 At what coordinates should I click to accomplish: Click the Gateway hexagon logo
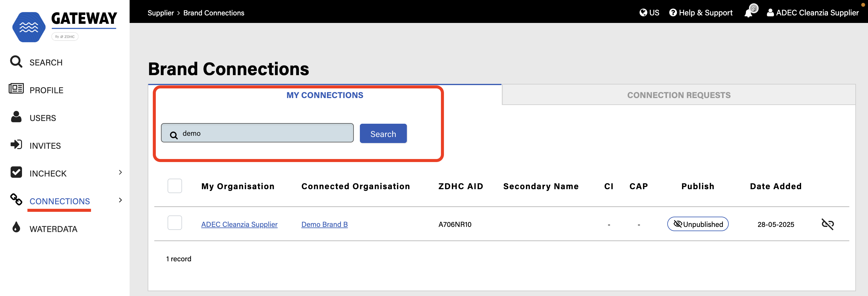pyautogui.click(x=29, y=27)
